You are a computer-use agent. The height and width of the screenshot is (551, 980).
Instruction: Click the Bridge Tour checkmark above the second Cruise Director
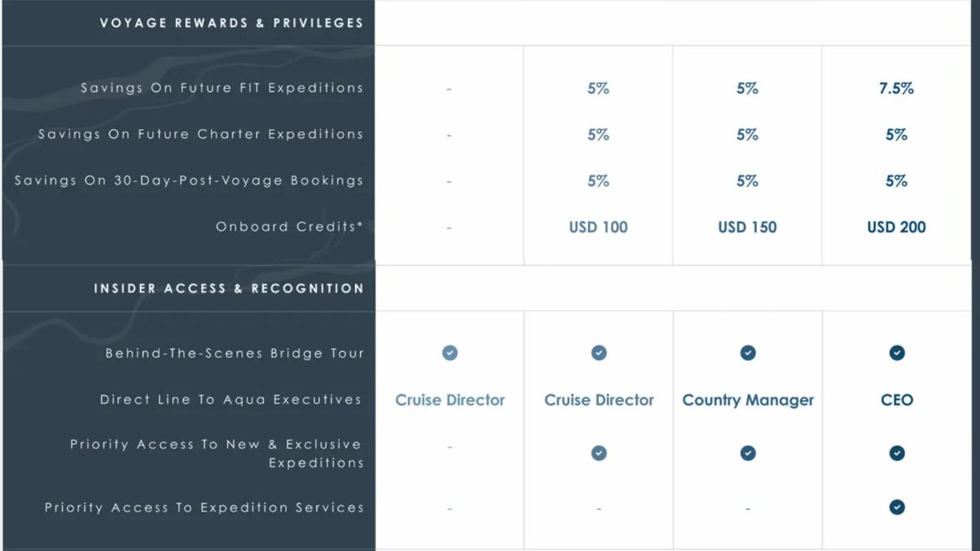[599, 353]
